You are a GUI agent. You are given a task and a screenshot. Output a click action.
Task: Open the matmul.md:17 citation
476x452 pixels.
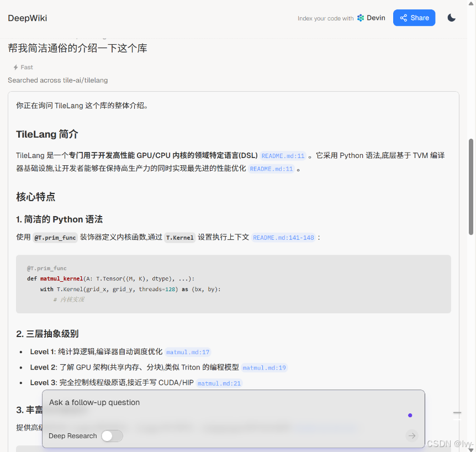tap(188, 352)
